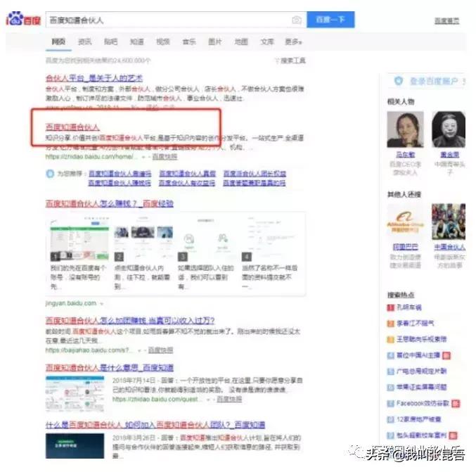This screenshot has height=472, width=476.
Task: Click thumbnail of 是什么意思 result
Action: point(75,394)
